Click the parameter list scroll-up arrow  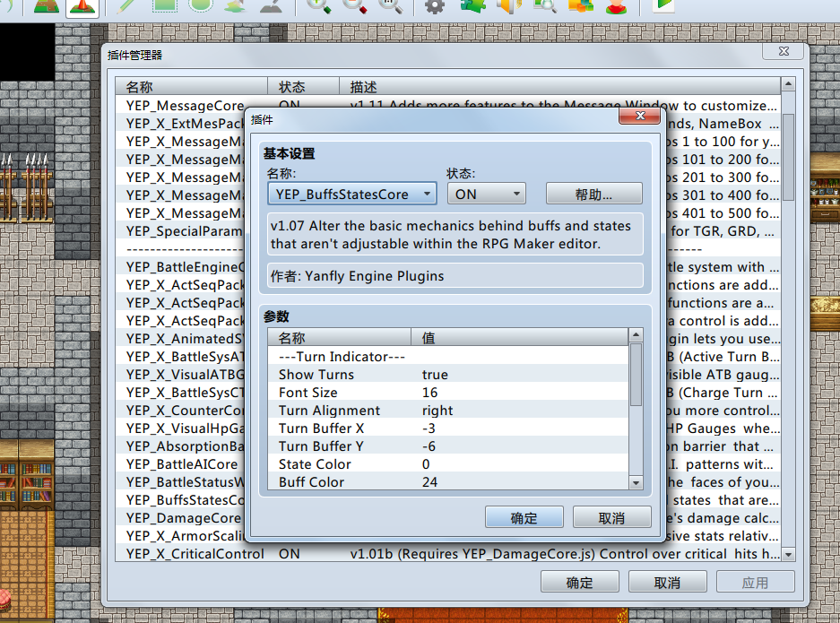click(x=636, y=335)
